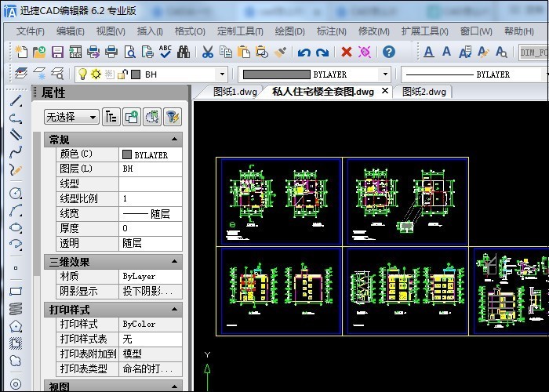This screenshot has height=392, width=549.
Task: Click the Undo arrow icon
Action: (x=304, y=53)
